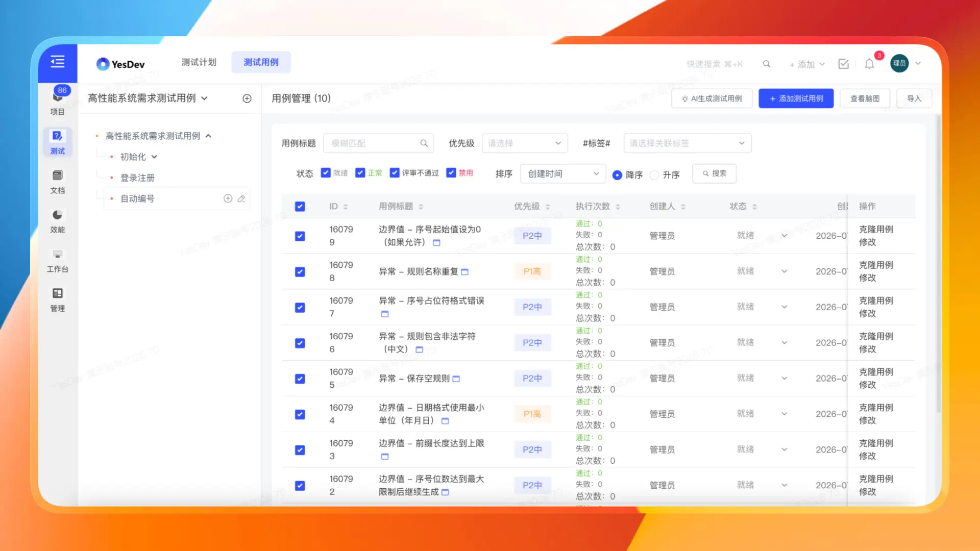Open status dropdown for row 160799
This screenshot has height=551, width=980.
click(x=785, y=236)
